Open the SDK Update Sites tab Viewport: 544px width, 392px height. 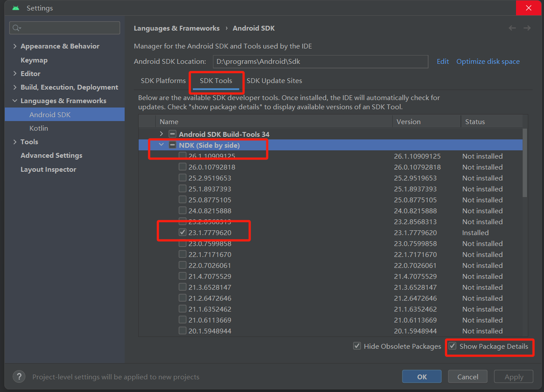pos(274,81)
